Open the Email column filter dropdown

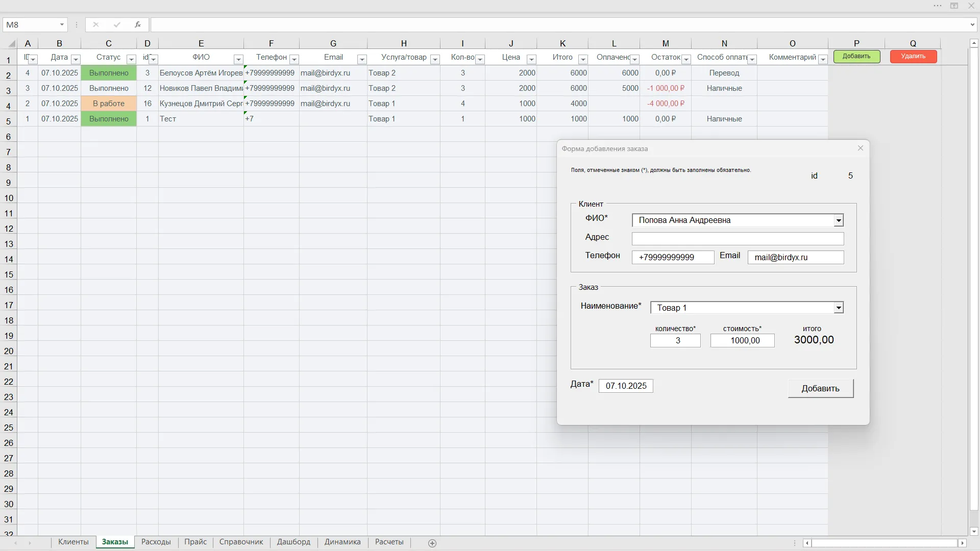362,59
